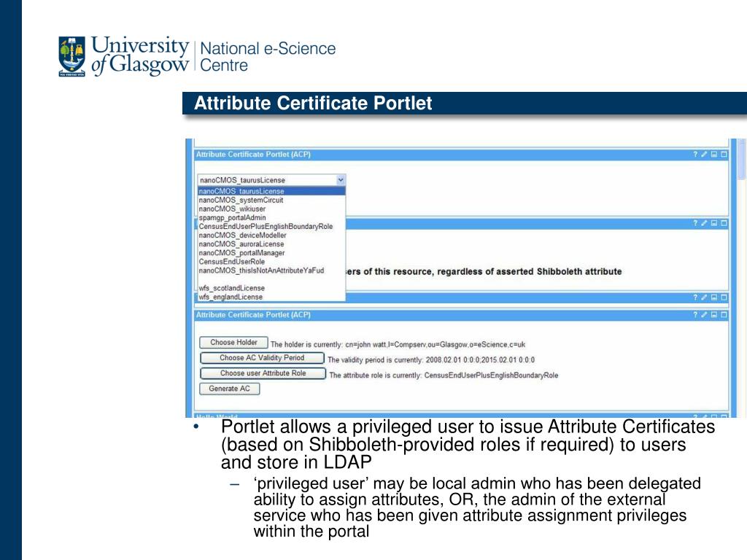Edit ACP portlet containing the role dropdown
Image resolution: width=747 pixels, height=560 pixels.
[704, 155]
